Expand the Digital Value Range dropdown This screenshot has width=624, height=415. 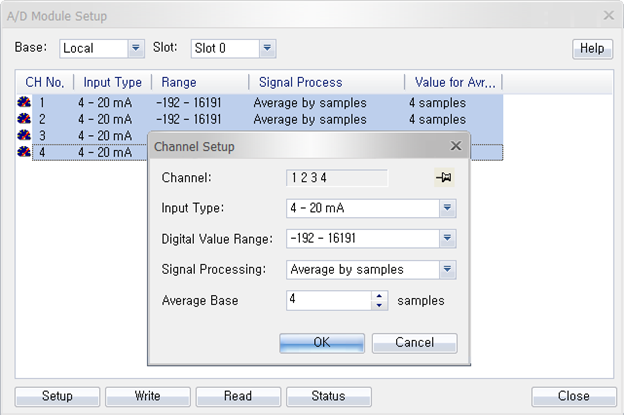pyautogui.click(x=447, y=238)
